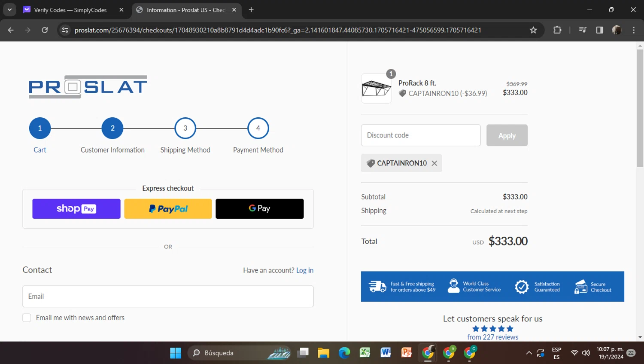644x364 pixels.
Task: Select the Information - Proslat US tab
Action: pos(186,10)
